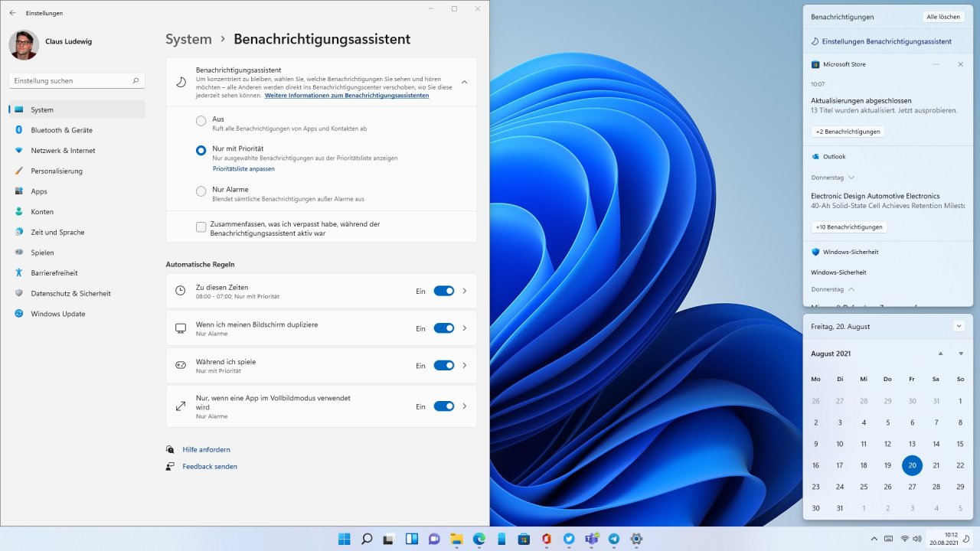This screenshot has width=980, height=551.
Task: Open Microsoft Store from the taskbar
Action: coord(524,539)
